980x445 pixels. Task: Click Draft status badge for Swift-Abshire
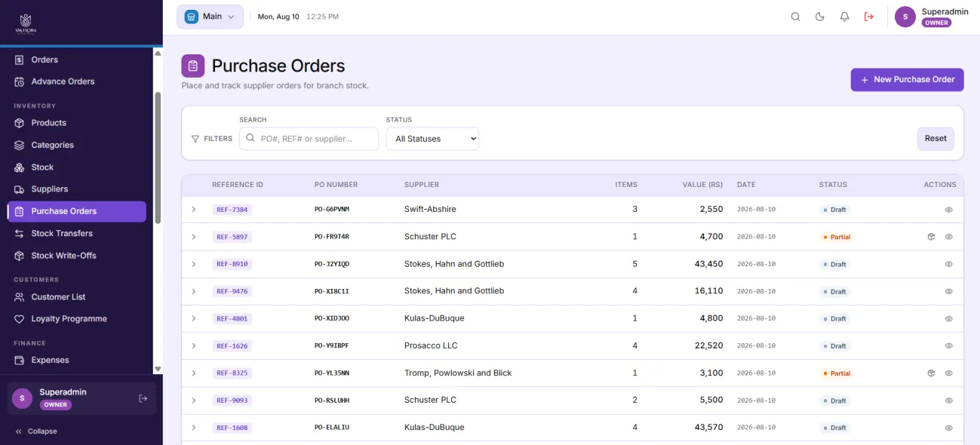point(834,210)
